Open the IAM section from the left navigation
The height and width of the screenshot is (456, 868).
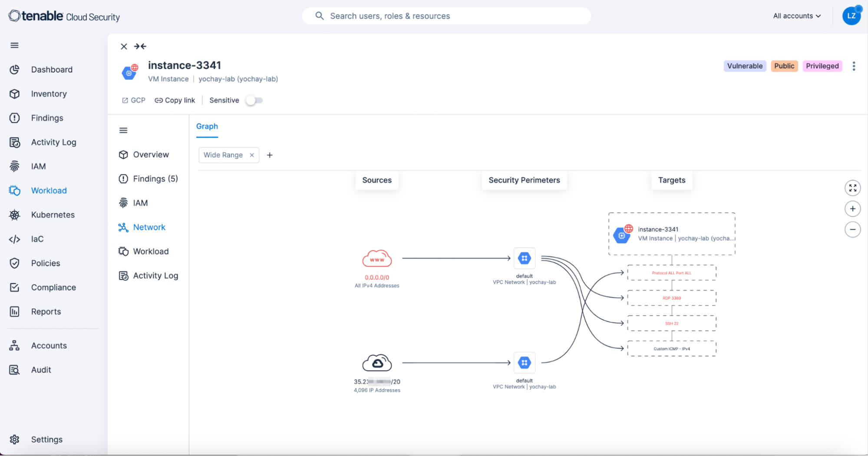tap(38, 166)
